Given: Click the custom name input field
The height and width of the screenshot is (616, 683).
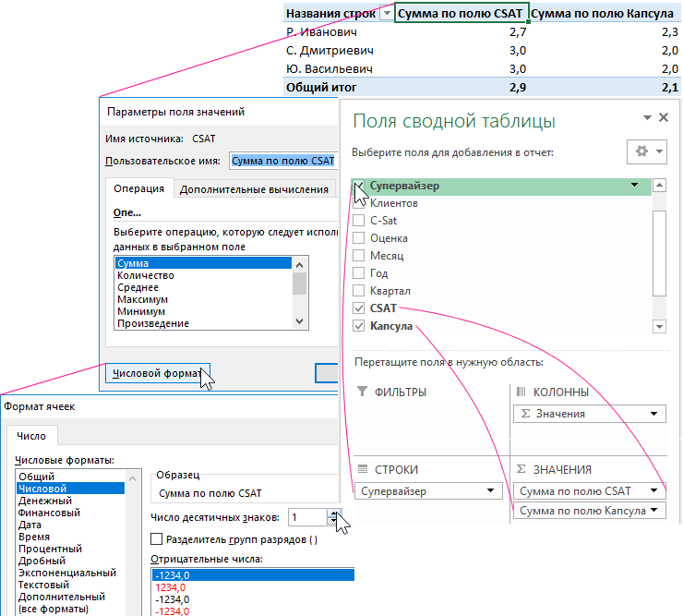Looking at the screenshot, I should point(283,161).
